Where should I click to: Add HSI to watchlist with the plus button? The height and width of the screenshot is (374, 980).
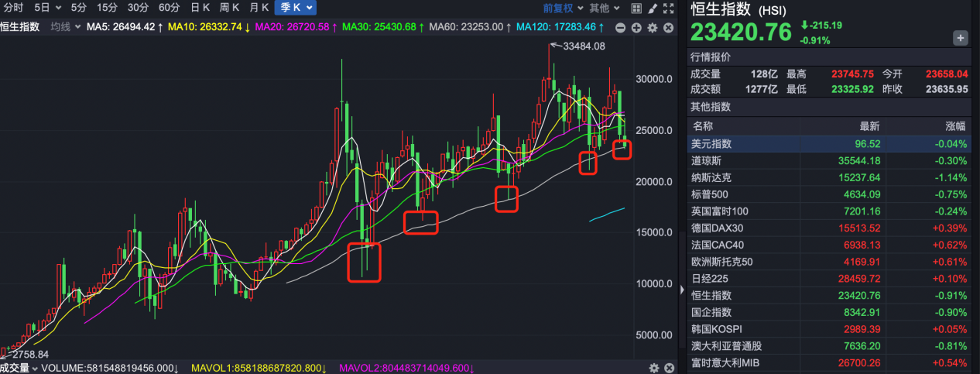(x=961, y=37)
